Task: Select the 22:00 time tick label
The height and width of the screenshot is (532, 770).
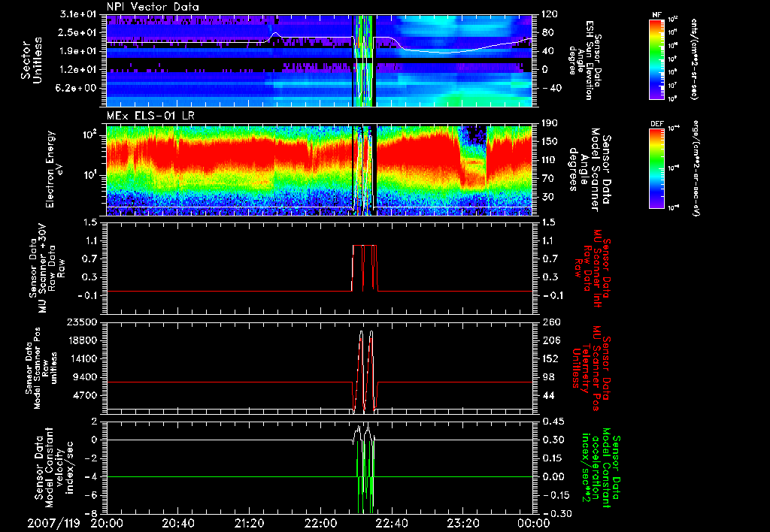Action: click(x=320, y=522)
